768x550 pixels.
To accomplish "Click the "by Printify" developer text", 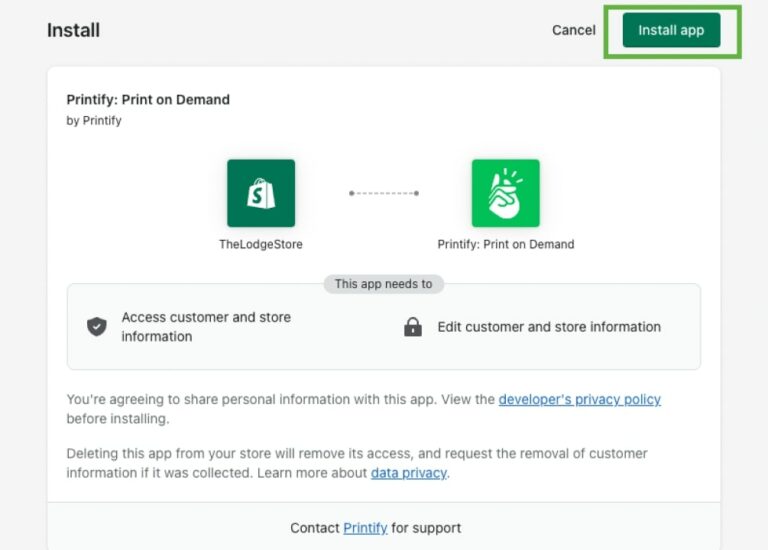I will tap(94, 120).
